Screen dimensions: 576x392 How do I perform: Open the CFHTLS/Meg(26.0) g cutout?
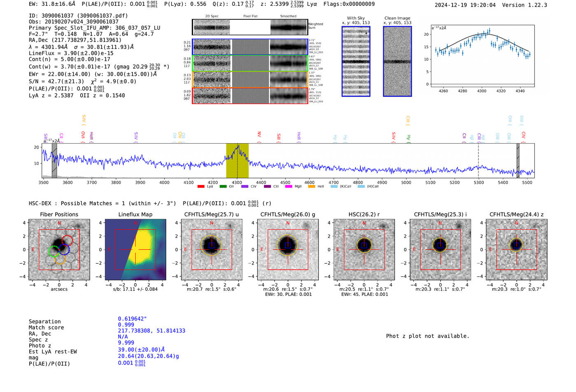(288, 250)
